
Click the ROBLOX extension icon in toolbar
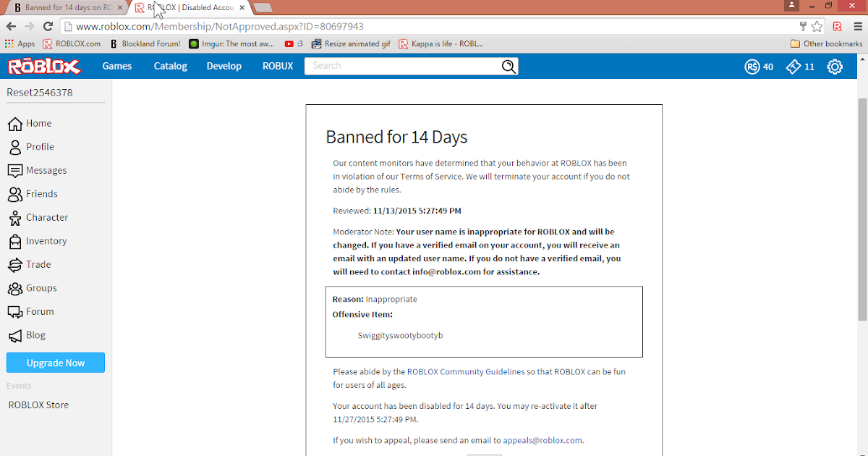[837, 26]
